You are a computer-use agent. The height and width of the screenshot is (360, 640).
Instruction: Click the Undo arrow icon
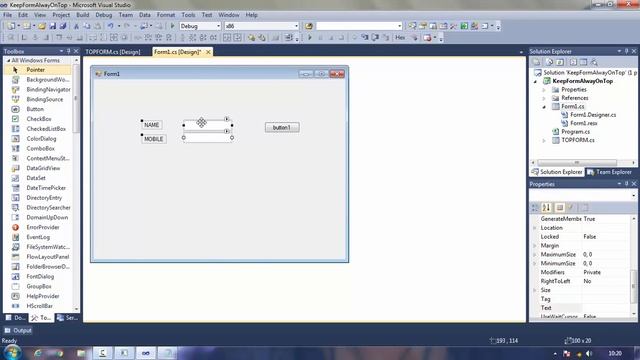tap(110, 26)
